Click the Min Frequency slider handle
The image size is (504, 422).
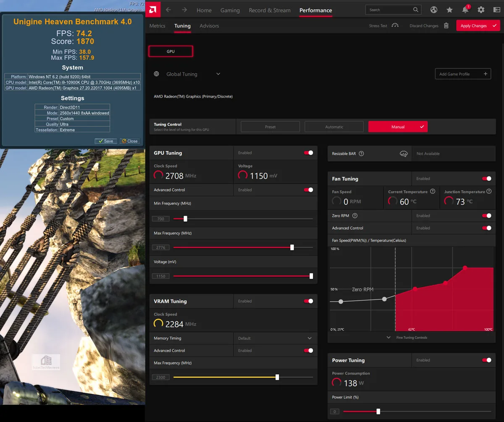185,219
